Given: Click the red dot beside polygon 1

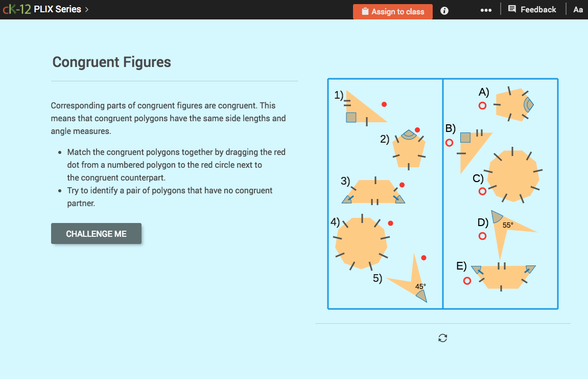Looking at the screenshot, I should 383,104.
